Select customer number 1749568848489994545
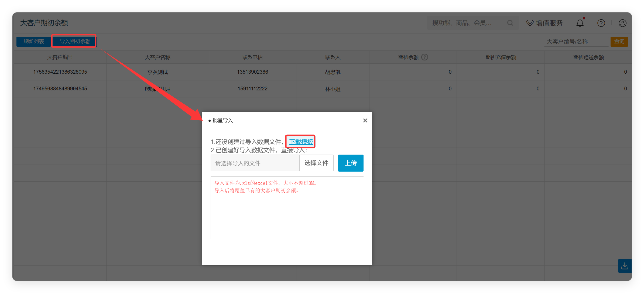 [60, 89]
